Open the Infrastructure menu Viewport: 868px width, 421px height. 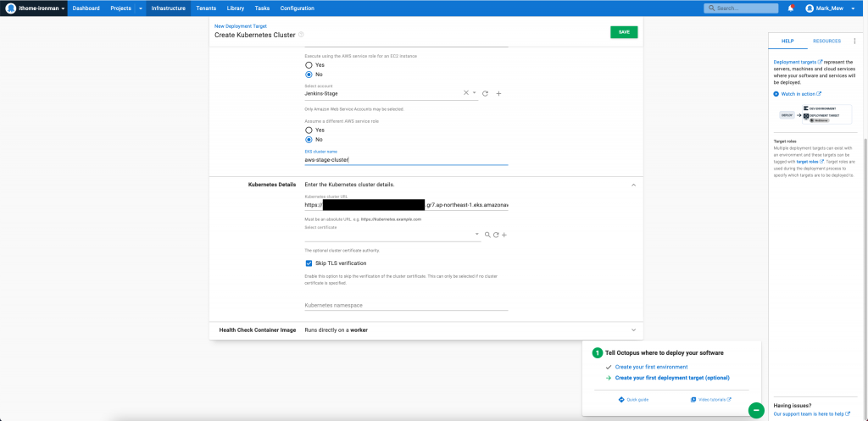(169, 8)
